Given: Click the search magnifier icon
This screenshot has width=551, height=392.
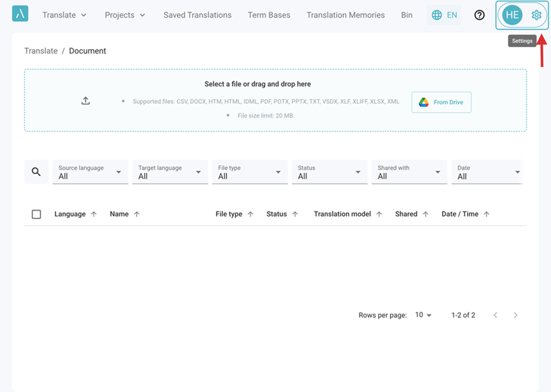Looking at the screenshot, I should [36, 172].
